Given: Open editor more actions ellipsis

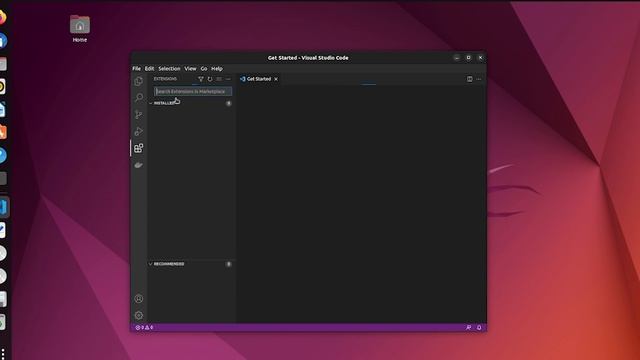Looking at the screenshot, I should [x=479, y=79].
